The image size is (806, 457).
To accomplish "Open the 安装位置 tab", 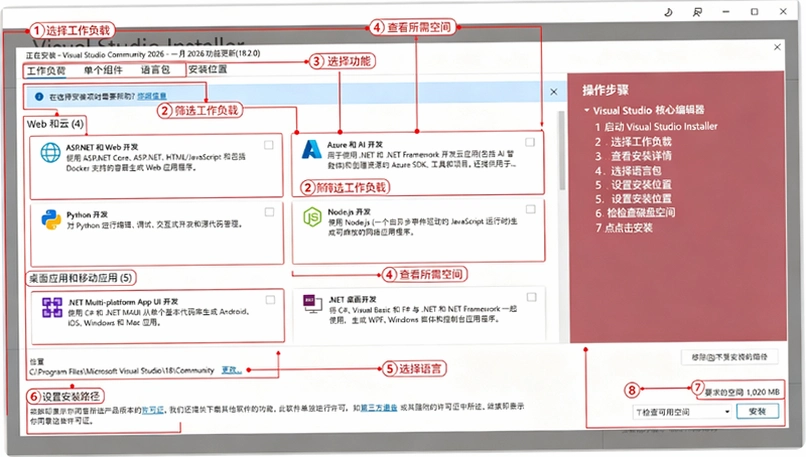I will [208, 69].
